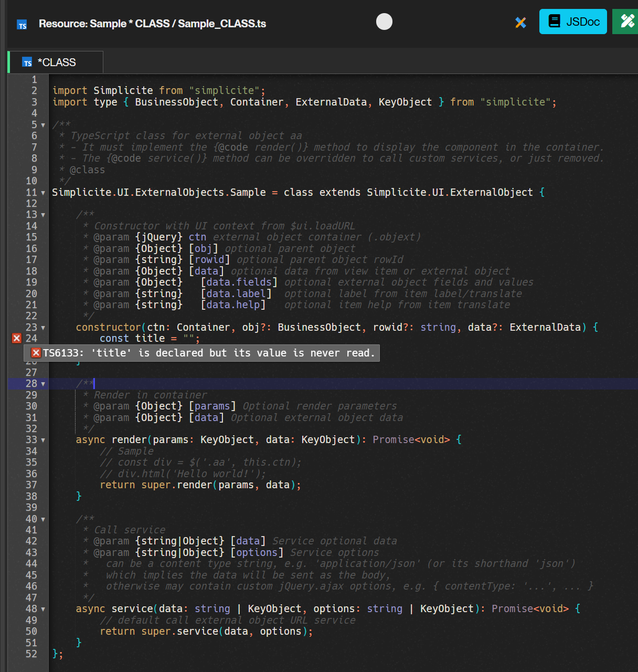Click the red error marker on line 24
Viewport: 638px width, 672px height.
(17, 339)
